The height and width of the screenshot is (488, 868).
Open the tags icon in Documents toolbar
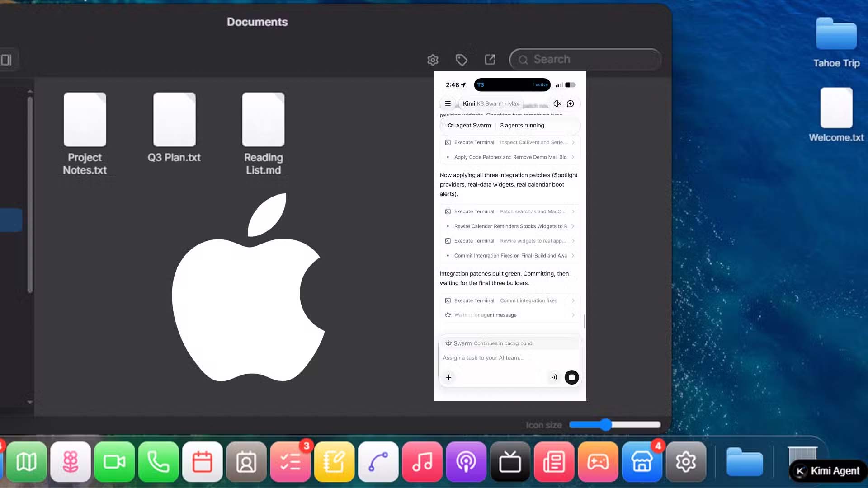click(x=461, y=60)
